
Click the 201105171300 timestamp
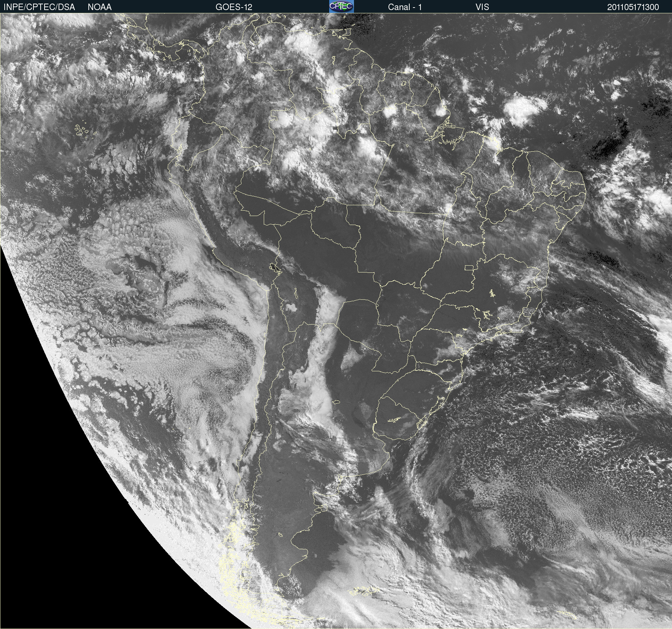[633, 7]
